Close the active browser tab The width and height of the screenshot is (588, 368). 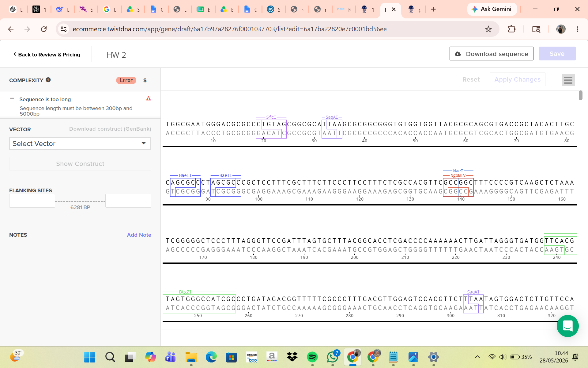coord(394,9)
